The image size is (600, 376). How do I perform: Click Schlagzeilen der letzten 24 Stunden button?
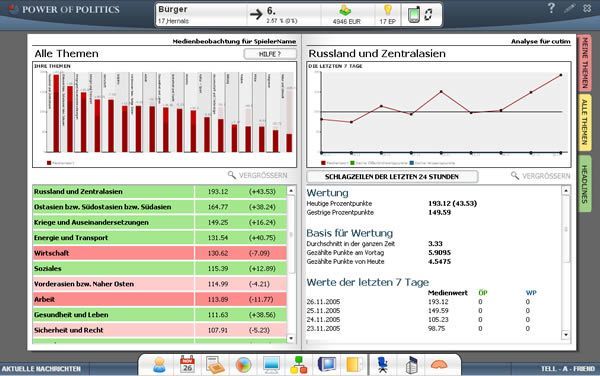[x=392, y=177]
